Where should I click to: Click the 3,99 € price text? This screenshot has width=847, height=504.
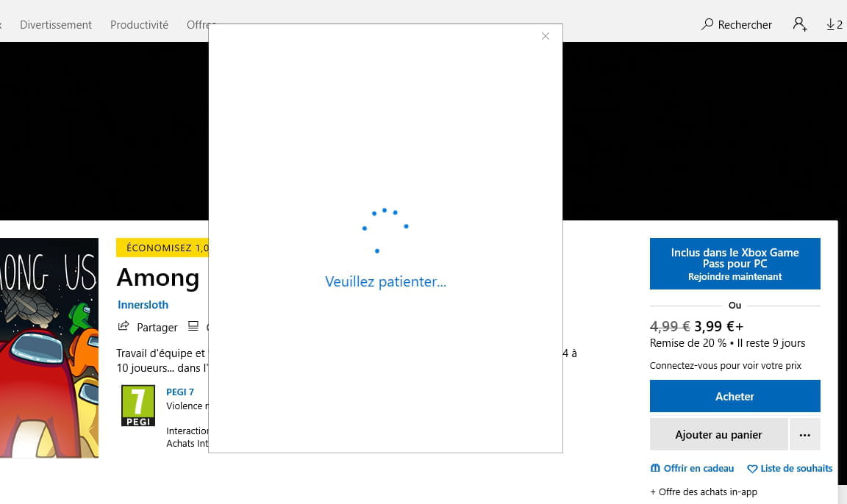point(718,326)
